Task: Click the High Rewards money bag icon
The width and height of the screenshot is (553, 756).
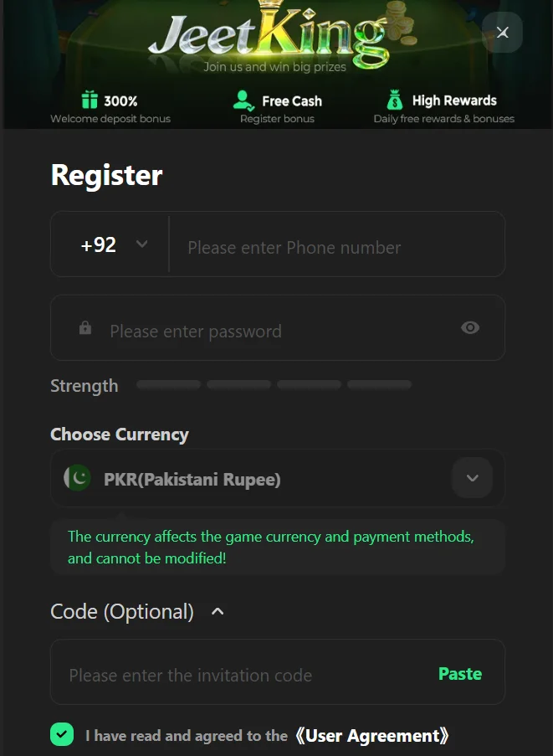Action: click(395, 100)
